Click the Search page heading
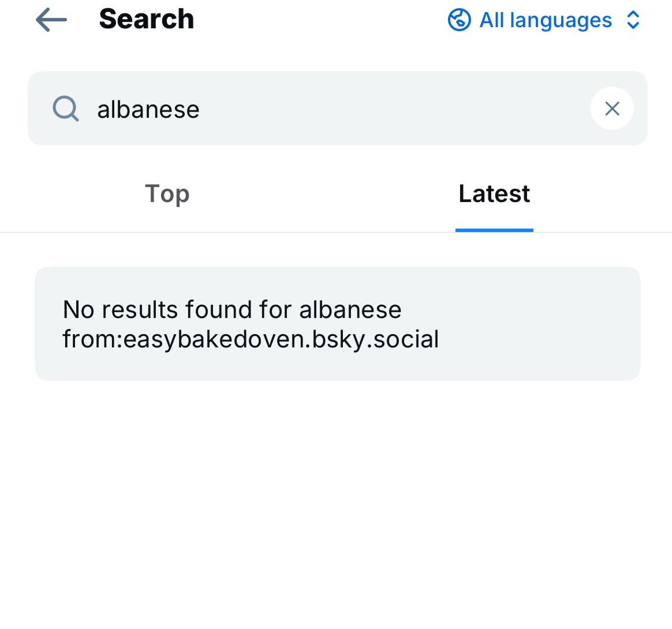672x629 pixels. (x=147, y=19)
